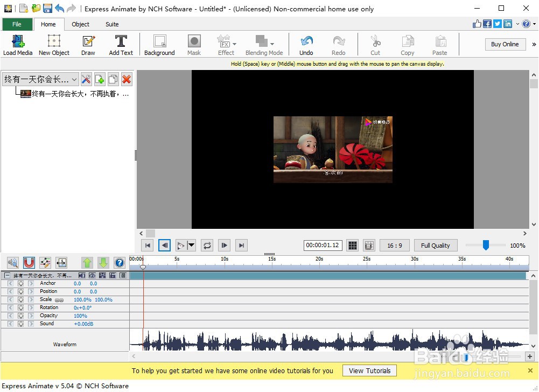Adjust the canvas zoom slider
This screenshot has width=539, height=392.
tap(486, 245)
